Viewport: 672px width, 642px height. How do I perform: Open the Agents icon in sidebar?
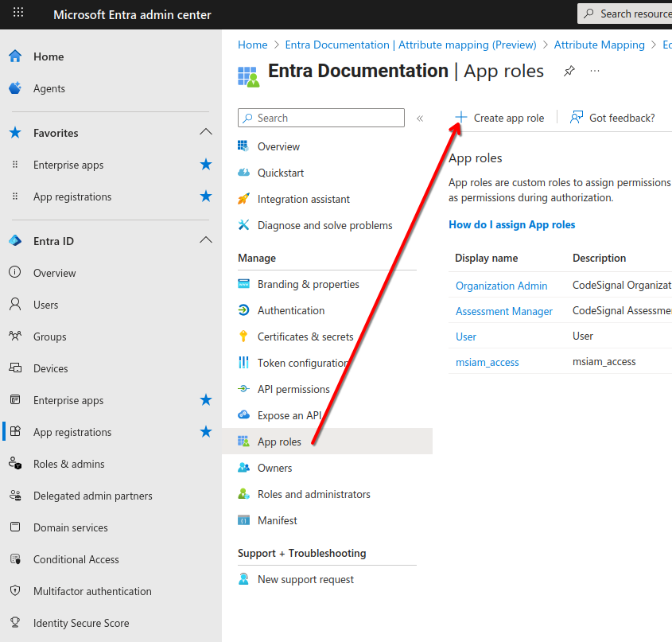[x=15, y=88]
